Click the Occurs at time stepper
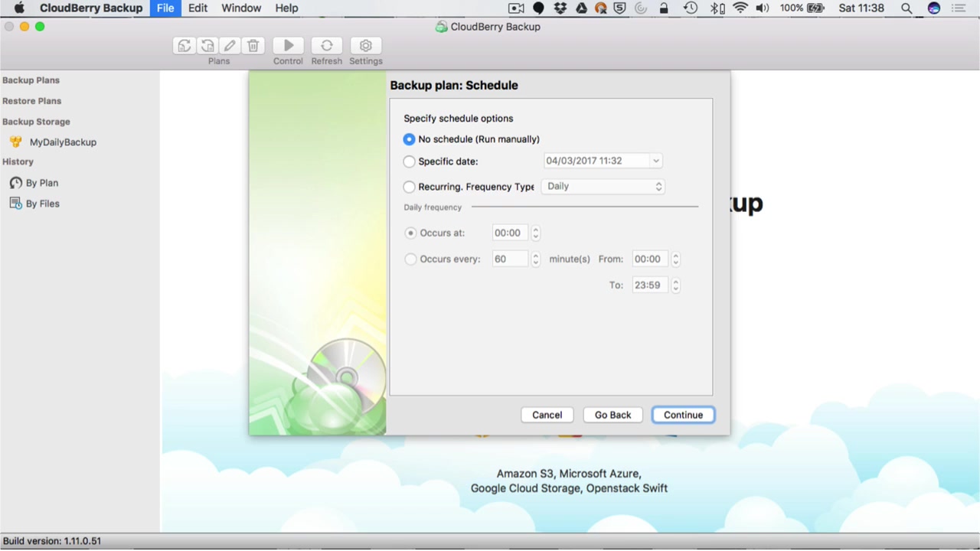 [536, 233]
